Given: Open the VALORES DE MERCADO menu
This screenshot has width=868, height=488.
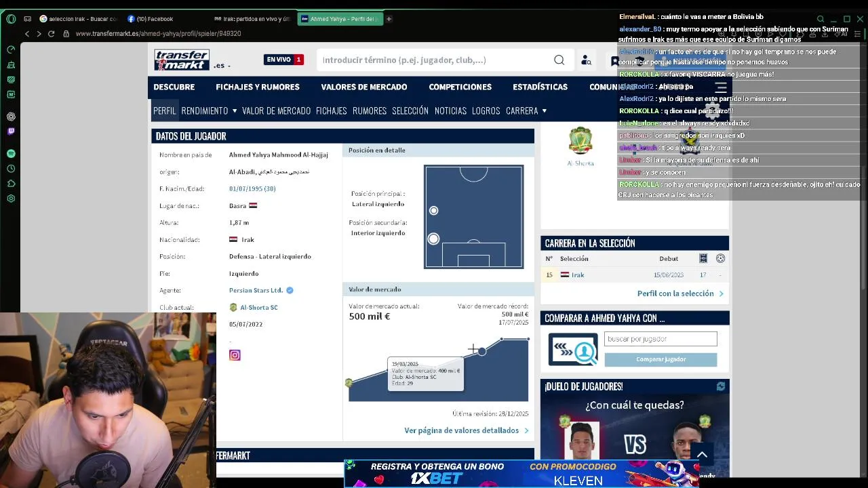Looking at the screenshot, I should [x=364, y=87].
